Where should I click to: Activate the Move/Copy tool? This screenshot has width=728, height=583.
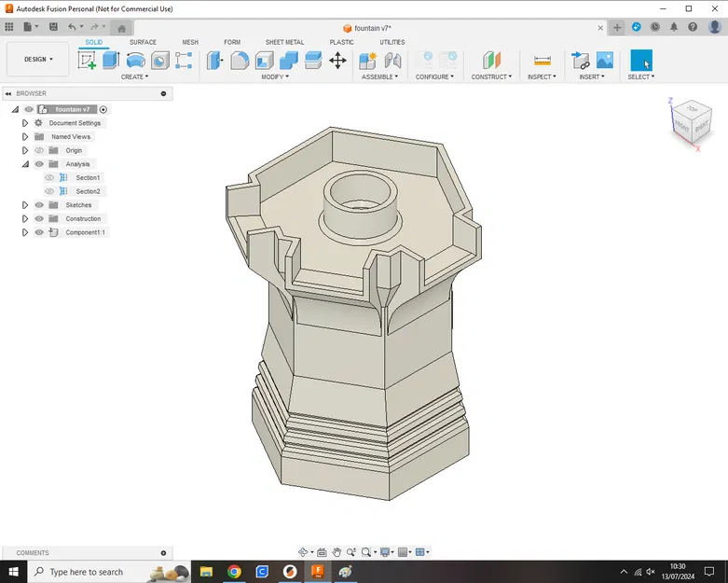(x=337, y=61)
